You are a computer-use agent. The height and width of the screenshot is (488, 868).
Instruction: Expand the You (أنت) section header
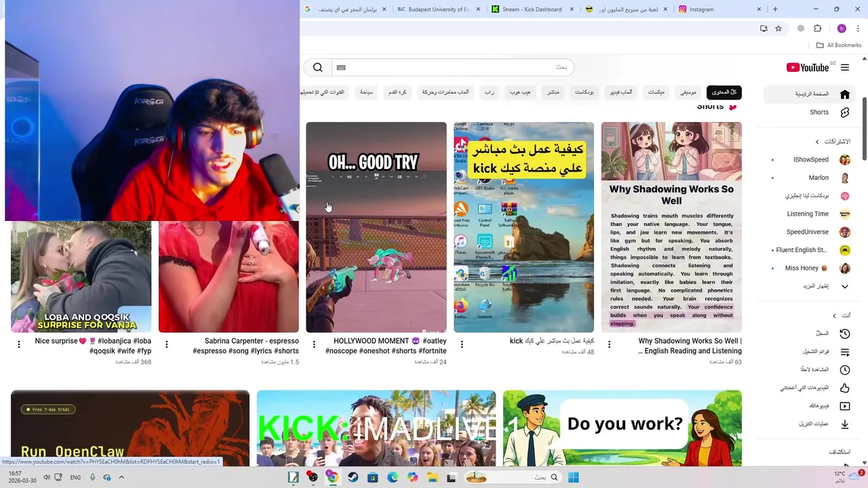click(x=842, y=315)
